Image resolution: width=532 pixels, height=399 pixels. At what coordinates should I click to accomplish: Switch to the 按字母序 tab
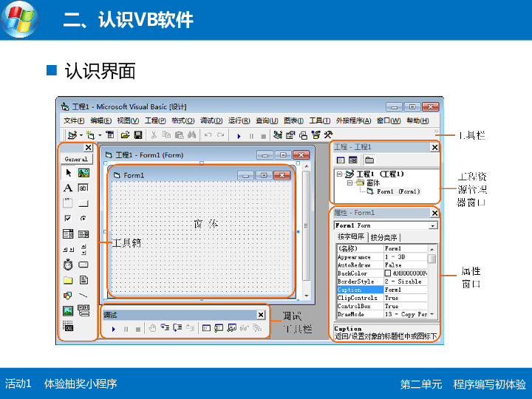(350, 236)
